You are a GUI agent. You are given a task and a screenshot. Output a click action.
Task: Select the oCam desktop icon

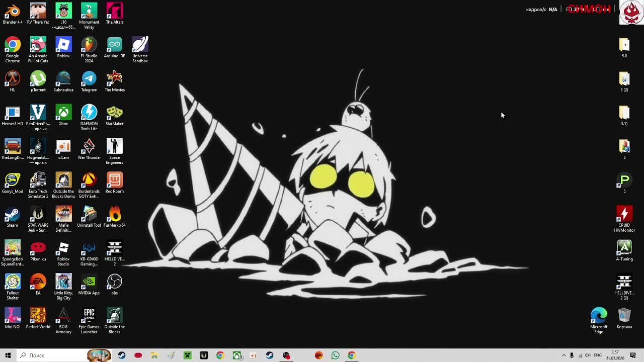(x=63, y=149)
